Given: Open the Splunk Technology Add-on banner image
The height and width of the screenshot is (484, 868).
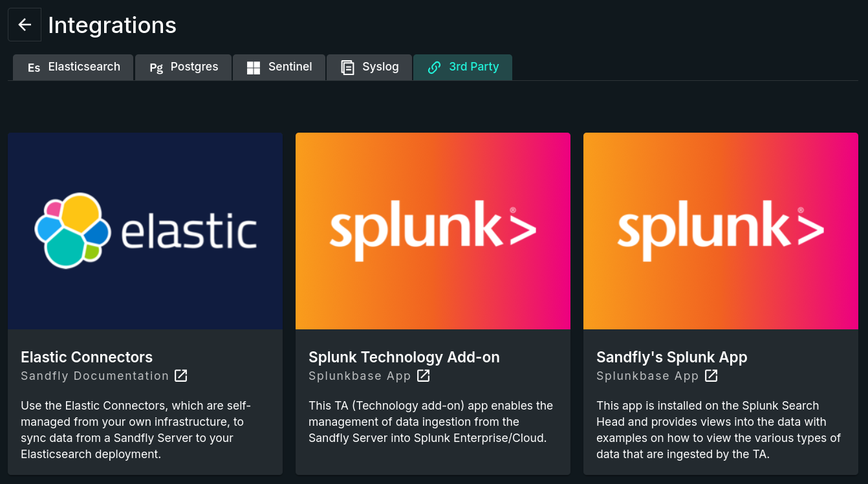Looking at the screenshot, I should [x=433, y=231].
